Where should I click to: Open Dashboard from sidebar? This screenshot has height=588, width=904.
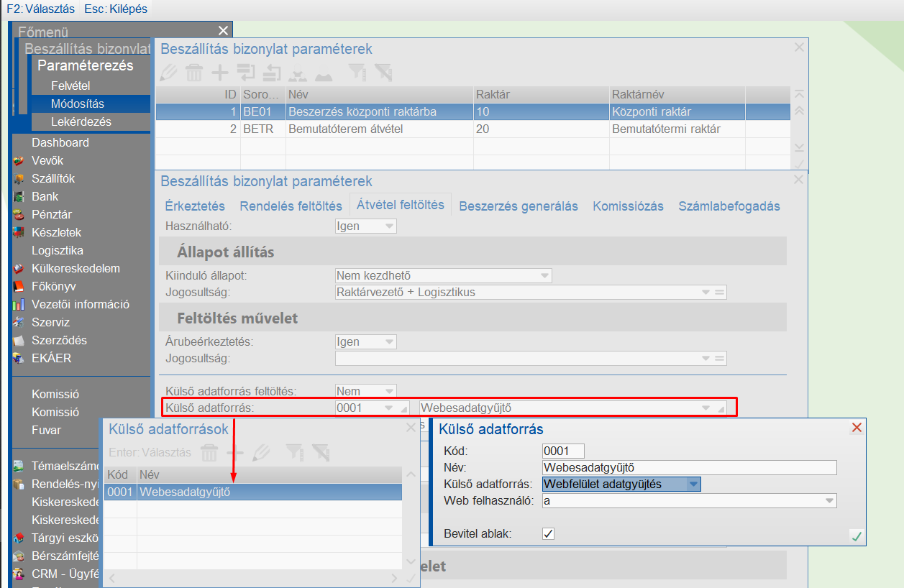click(x=60, y=142)
